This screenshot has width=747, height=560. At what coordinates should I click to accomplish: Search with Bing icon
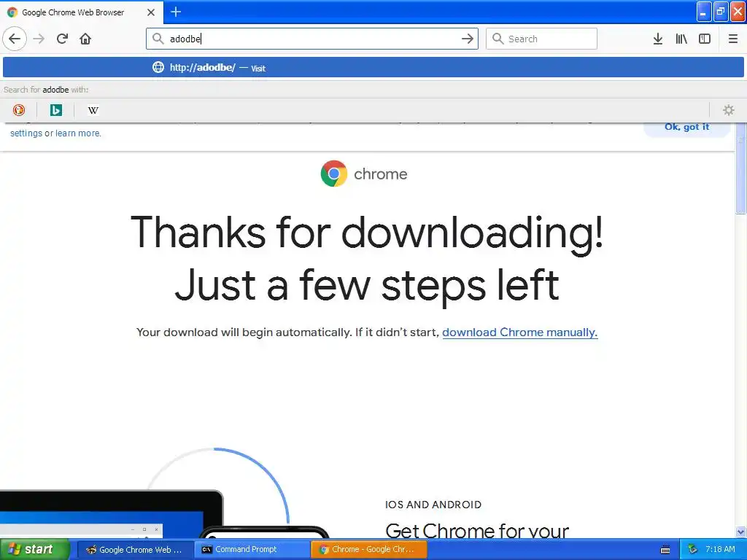(55, 110)
